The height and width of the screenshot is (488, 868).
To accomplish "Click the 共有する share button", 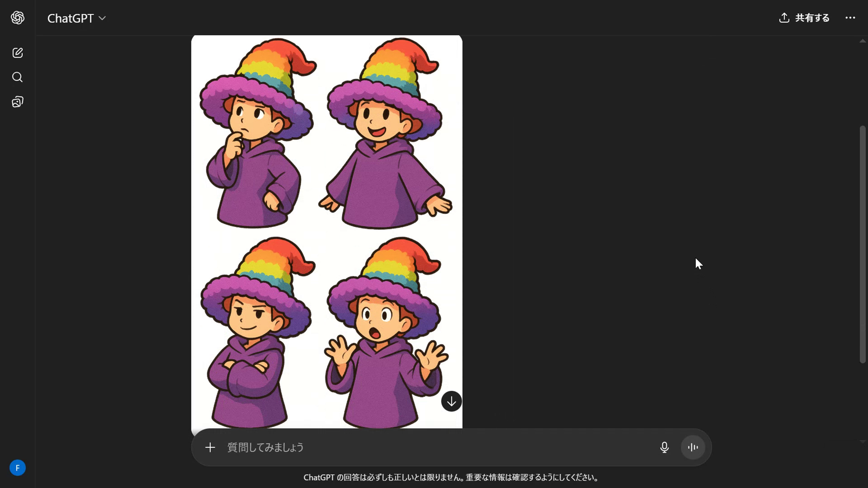I will (812, 18).
